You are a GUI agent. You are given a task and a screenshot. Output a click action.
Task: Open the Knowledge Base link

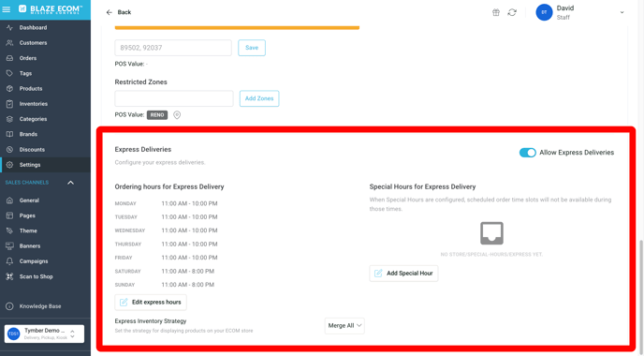(x=40, y=306)
